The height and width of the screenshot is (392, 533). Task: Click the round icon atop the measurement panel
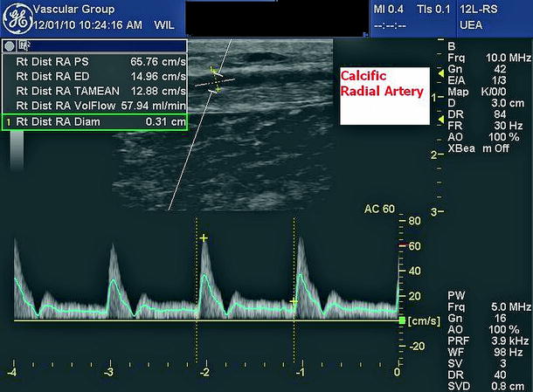[x=8, y=45]
